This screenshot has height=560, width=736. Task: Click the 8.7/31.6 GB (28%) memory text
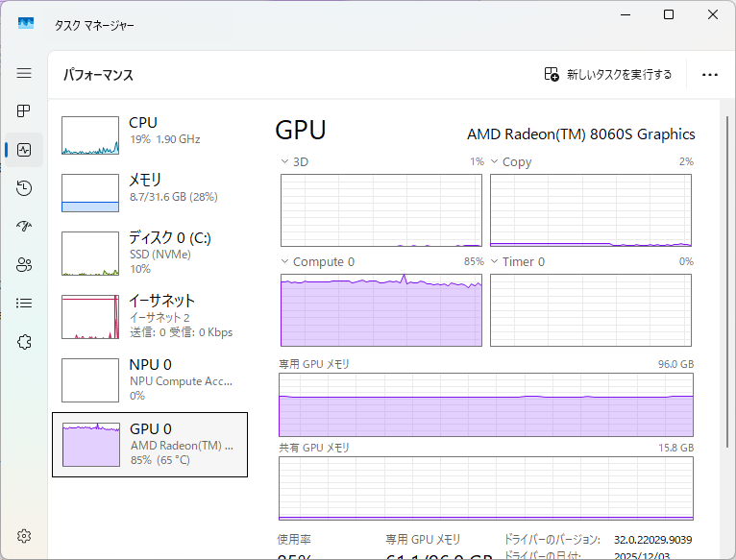174,197
